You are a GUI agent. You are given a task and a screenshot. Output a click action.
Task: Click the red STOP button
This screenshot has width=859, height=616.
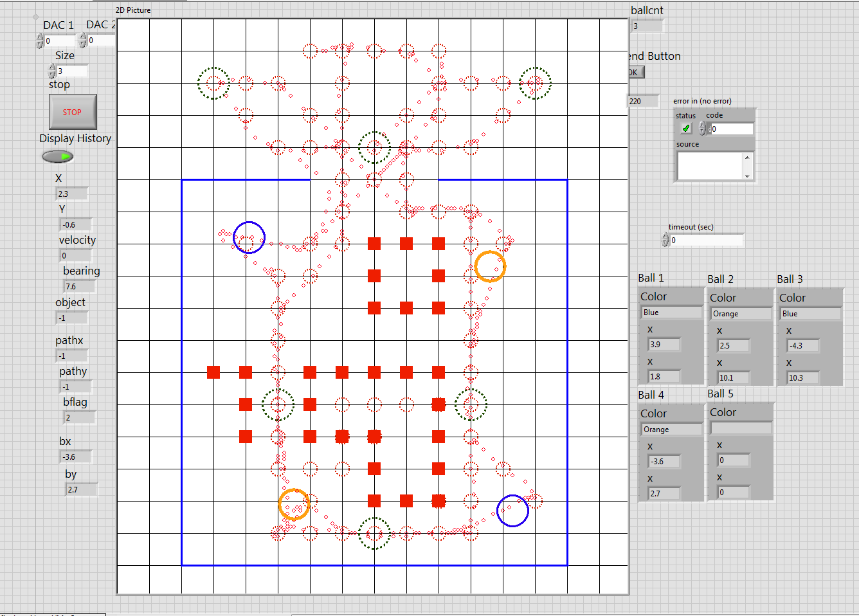(73, 112)
